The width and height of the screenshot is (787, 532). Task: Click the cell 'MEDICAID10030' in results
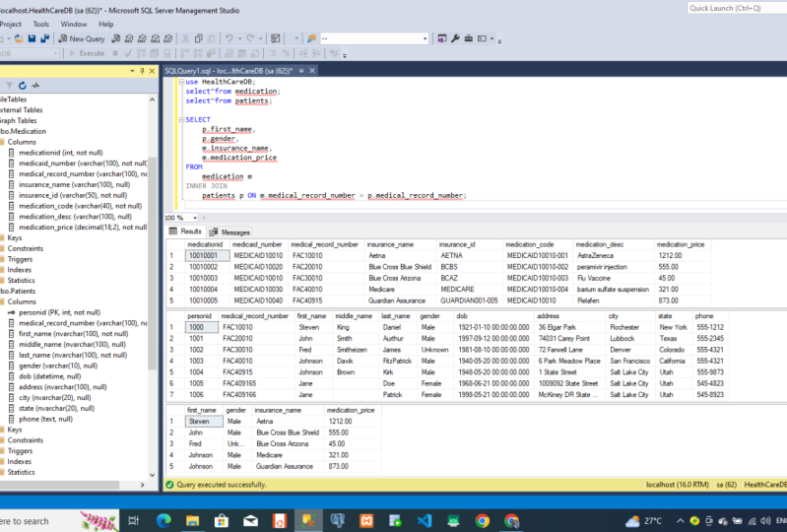[x=258, y=290]
